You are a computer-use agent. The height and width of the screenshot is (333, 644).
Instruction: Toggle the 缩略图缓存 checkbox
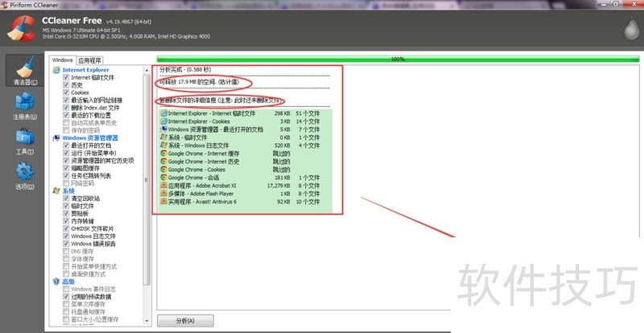click(66, 168)
